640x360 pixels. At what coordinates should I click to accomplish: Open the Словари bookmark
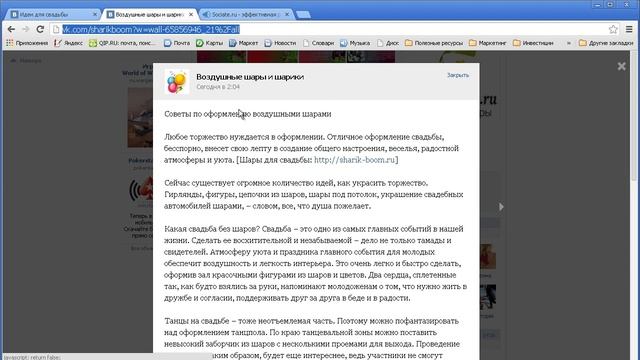[318, 43]
